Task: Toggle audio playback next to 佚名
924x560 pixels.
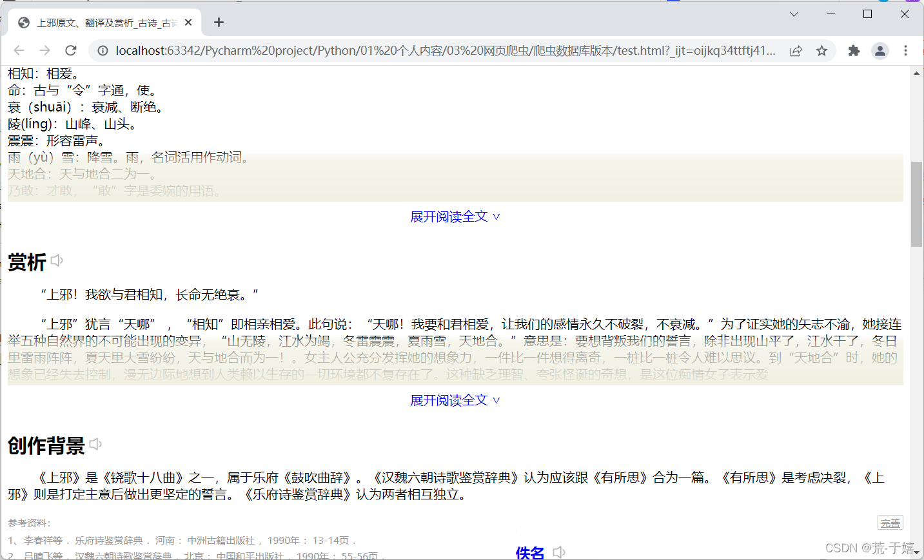Action: pos(558,551)
